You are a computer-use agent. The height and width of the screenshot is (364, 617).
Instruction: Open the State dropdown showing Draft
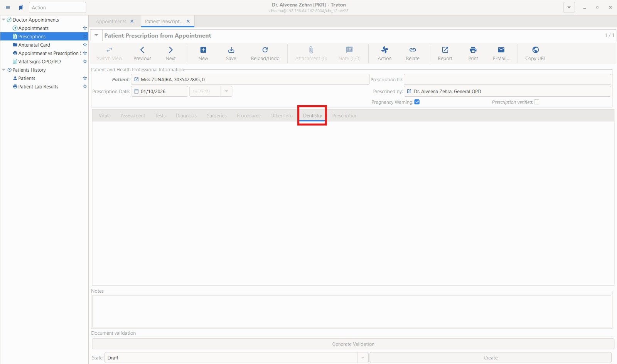362,358
